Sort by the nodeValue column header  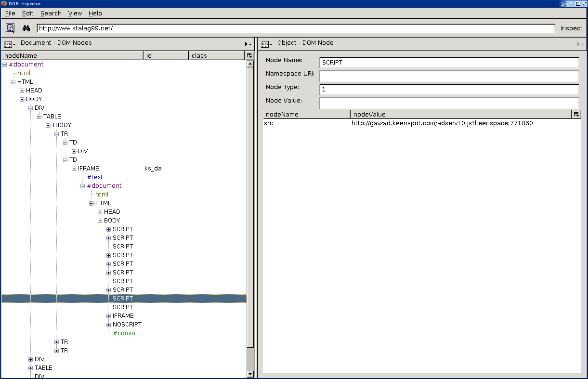[x=460, y=114]
